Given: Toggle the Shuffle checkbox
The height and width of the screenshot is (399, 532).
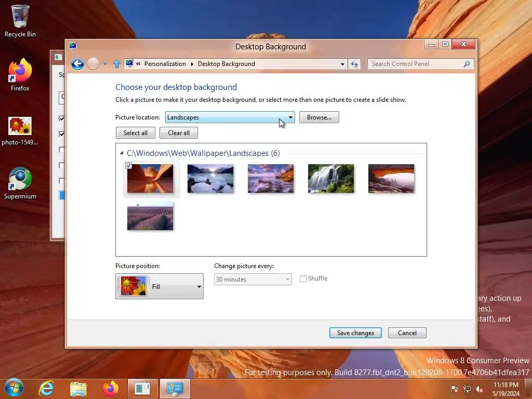Looking at the screenshot, I should coord(303,278).
